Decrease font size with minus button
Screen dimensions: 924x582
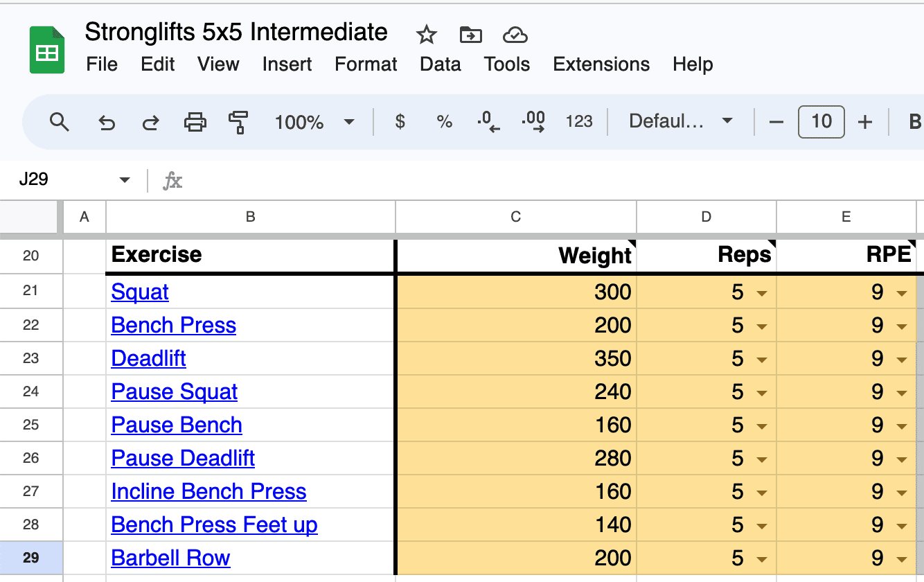click(x=776, y=123)
